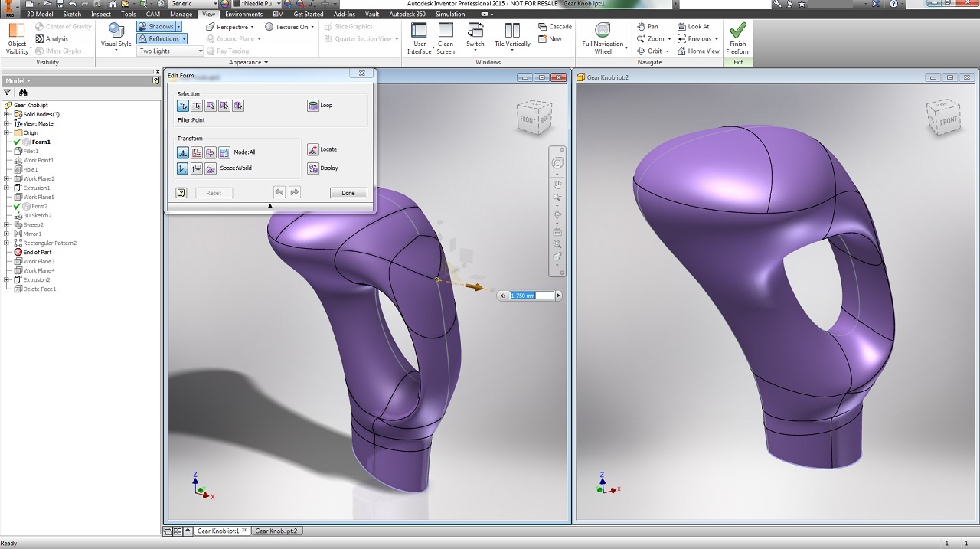Viewport: 980px width, 549px height.
Task: Expand the Solid Bodies(3) tree node
Action: pos(7,114)
